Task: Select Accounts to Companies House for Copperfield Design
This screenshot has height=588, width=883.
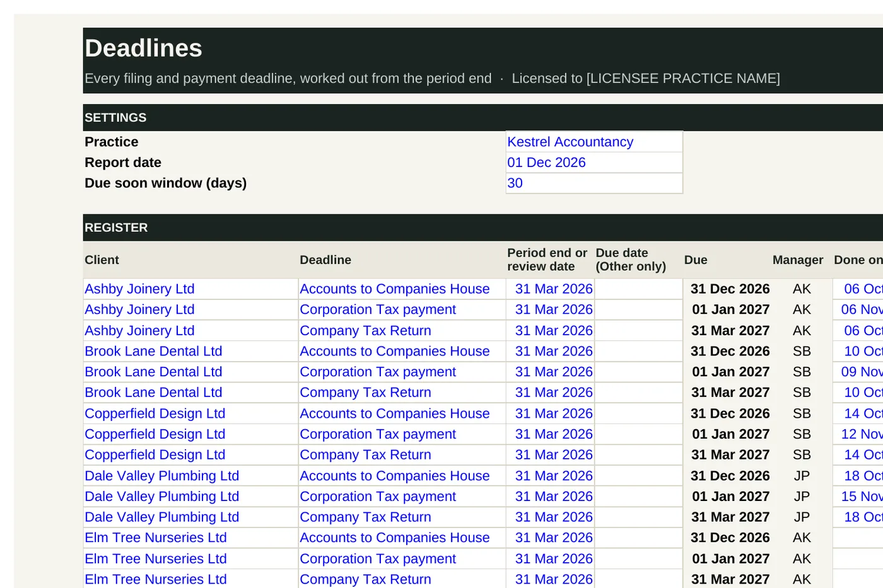Action: (x=402, y=413)
